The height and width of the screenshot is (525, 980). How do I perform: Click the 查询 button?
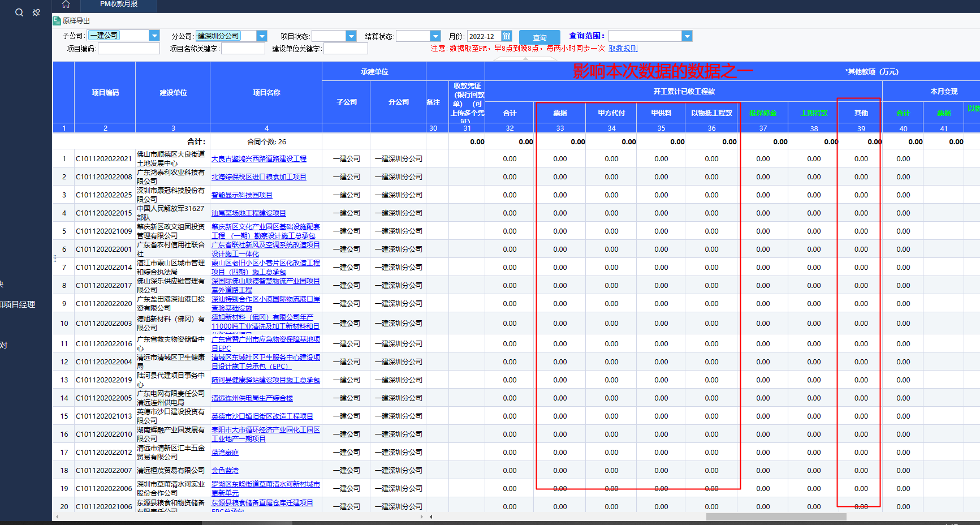pyautogui.click(x=539, y=37)
